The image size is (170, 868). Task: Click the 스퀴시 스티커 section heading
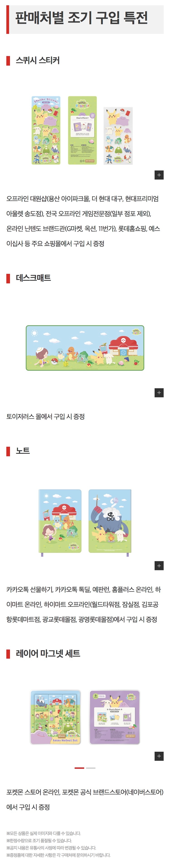[38, 61]
